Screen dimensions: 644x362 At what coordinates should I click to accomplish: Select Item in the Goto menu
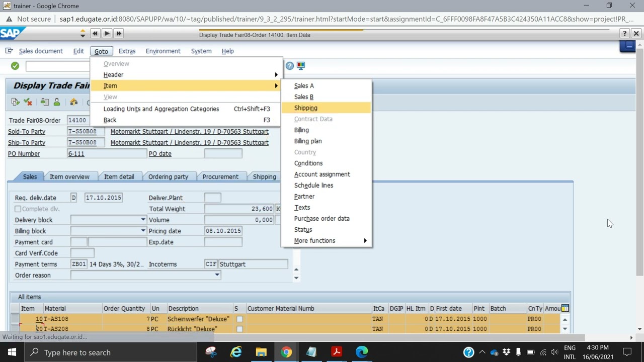pos(186,85)
